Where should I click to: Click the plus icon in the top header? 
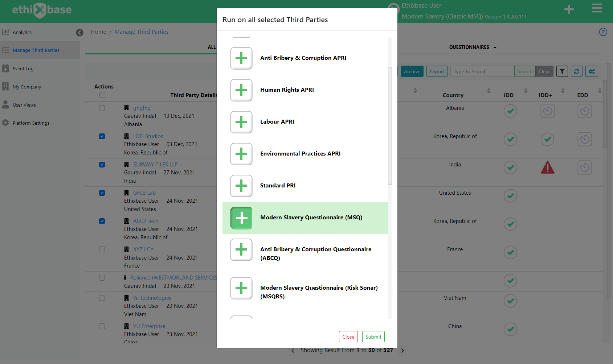tap(568, 9)
